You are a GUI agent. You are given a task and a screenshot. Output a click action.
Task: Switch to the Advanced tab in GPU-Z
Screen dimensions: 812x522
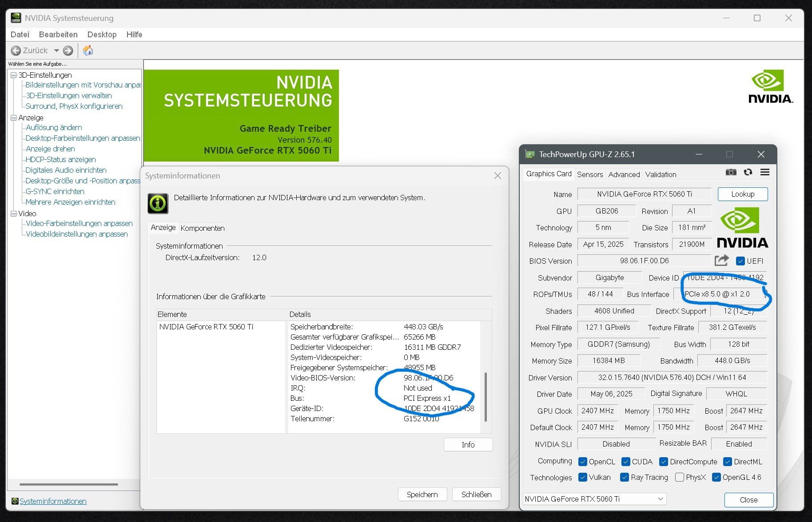coord(624,174)
